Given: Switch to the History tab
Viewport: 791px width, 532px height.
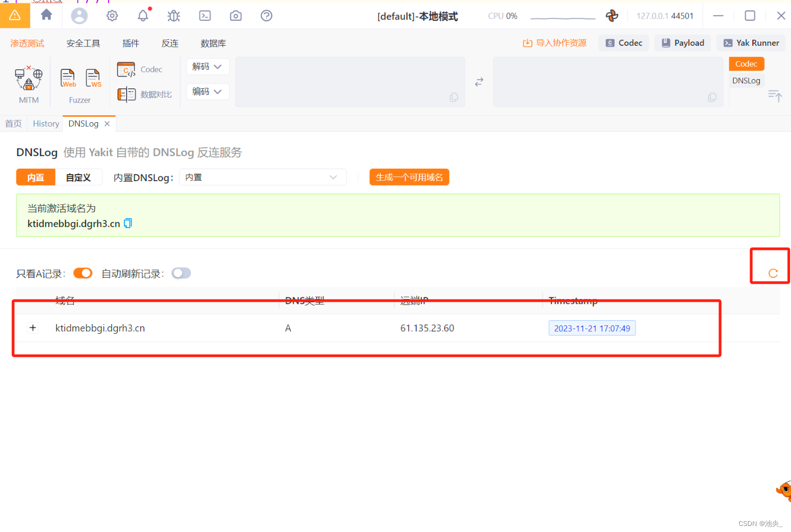Looking at the screenshot, I should tap(46, 124).
